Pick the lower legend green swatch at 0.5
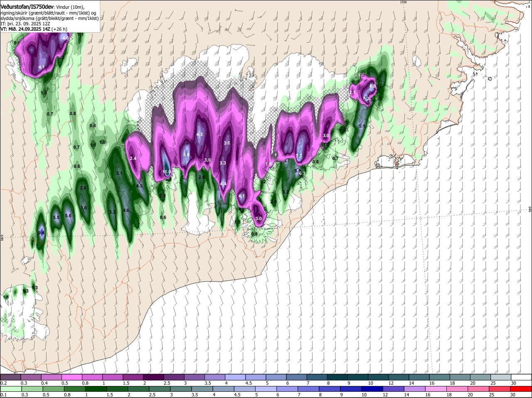The image size is (532, 398). 53,389
